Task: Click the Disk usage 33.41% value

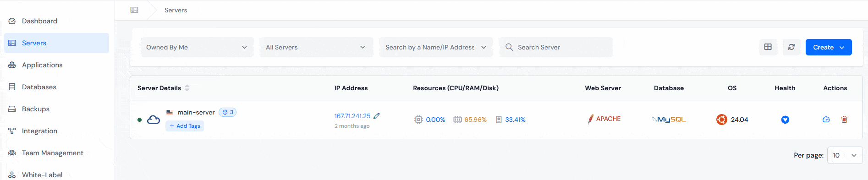Action: (515, 120)
